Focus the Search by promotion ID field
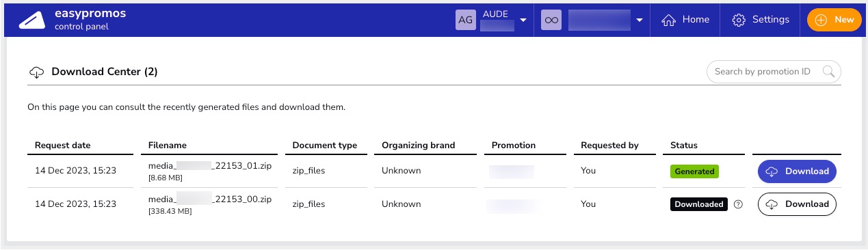868x250 pixels. pyautogui.click(x=773, y=71)
